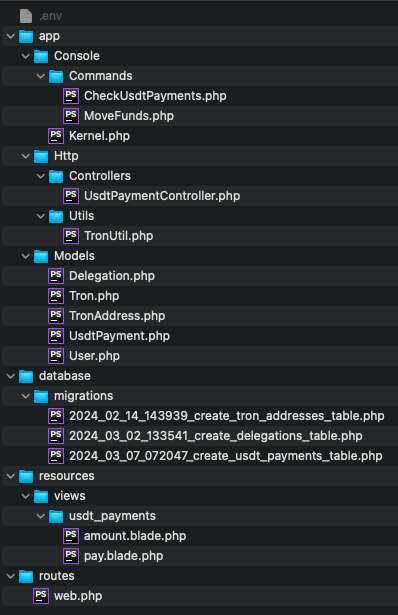The width and height of the screenshot is (398, 615).
Task: Click the CheckUsdtPayments.php file icon
Action: click(x=71, y=96)
